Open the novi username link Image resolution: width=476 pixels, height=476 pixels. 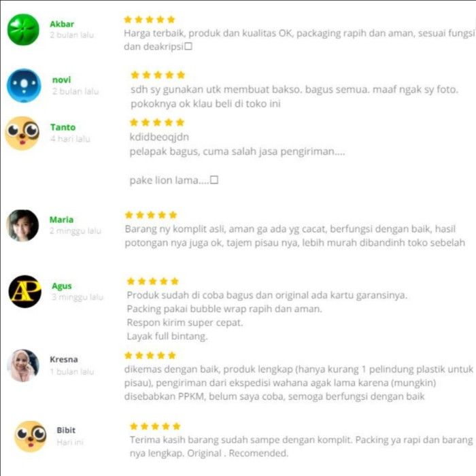(62, 80)
